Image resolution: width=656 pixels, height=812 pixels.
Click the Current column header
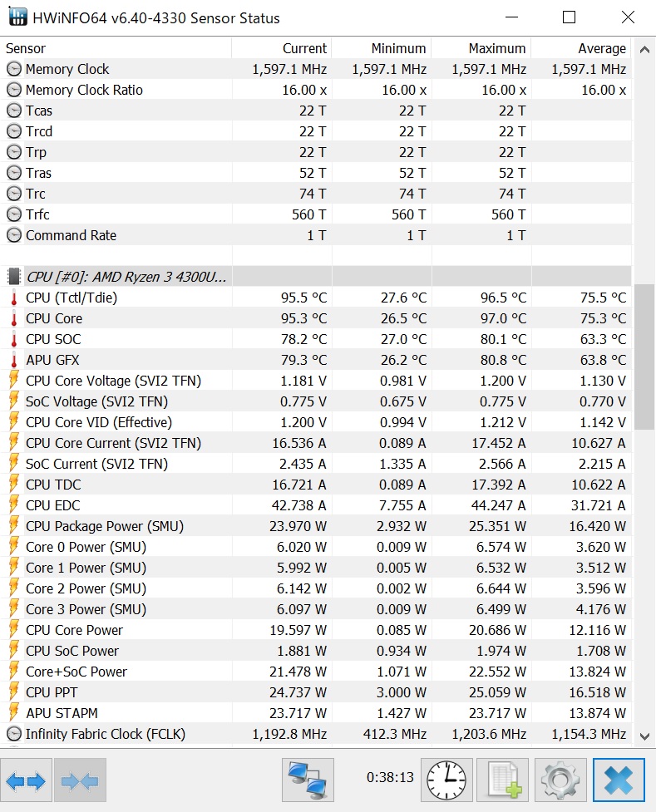tap(283, 48)
